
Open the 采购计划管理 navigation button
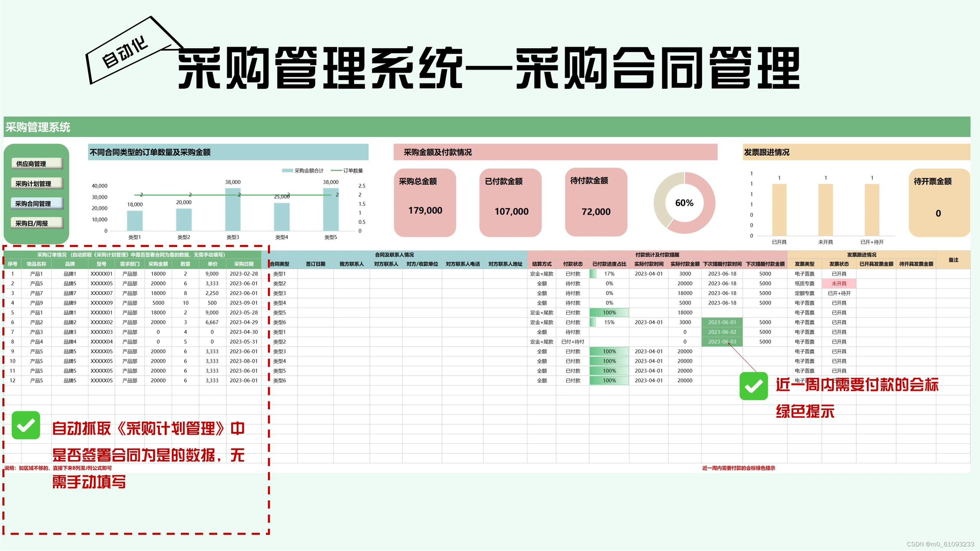point(36,184)
